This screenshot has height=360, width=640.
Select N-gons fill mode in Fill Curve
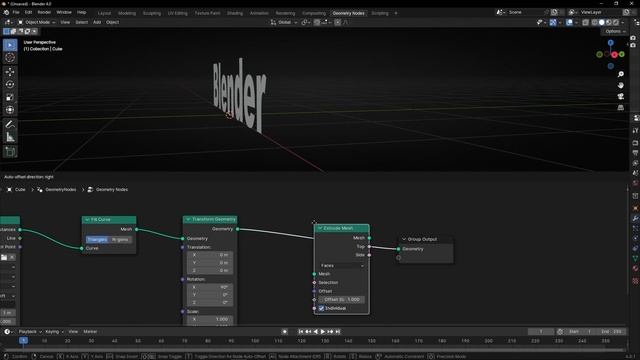click(120, 240)
